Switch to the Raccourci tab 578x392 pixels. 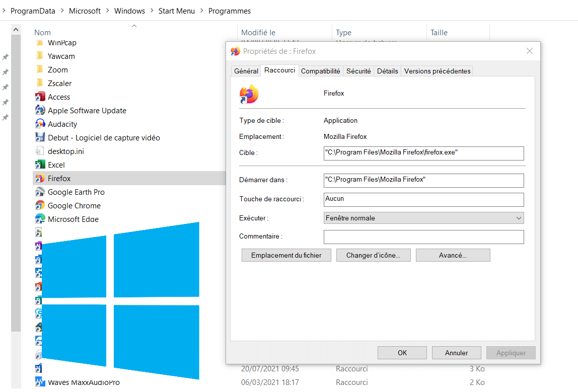(279, 70)
